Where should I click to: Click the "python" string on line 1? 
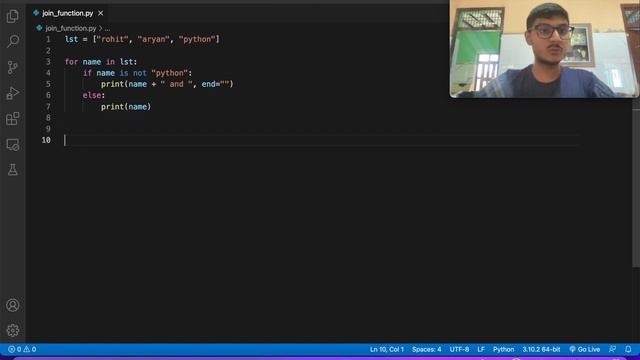coord(197,40)
